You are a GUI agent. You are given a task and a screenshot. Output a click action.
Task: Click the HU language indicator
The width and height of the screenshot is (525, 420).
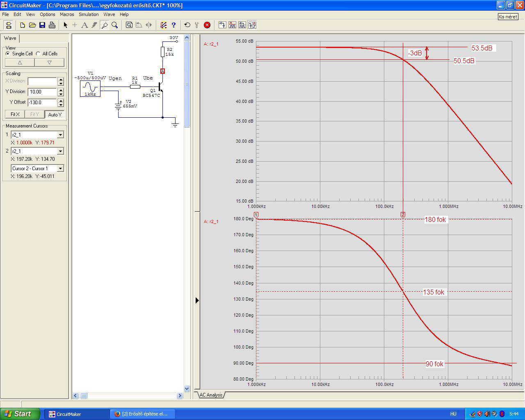(x=453, y=414)
